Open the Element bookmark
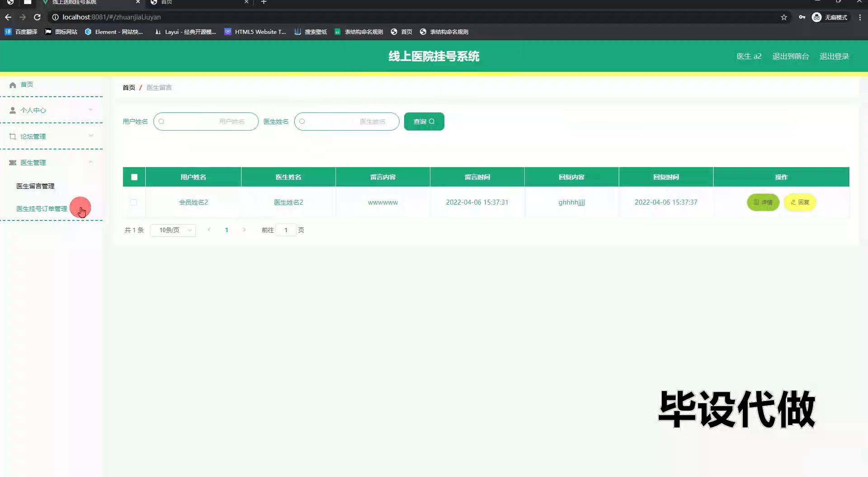Image resolution: width=868 pixels, height=477 pixels. tap(114, 32)
